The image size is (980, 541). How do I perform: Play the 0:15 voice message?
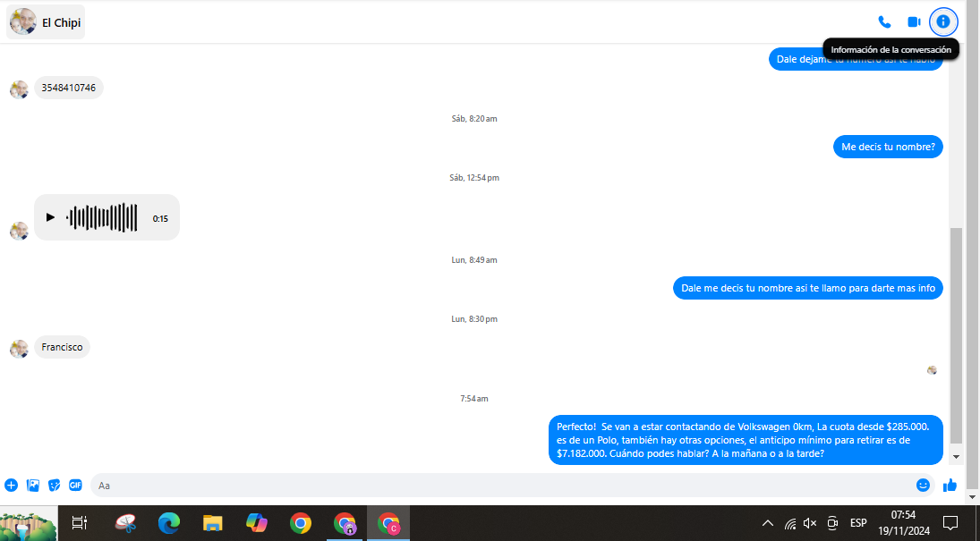tap(50, 217)
